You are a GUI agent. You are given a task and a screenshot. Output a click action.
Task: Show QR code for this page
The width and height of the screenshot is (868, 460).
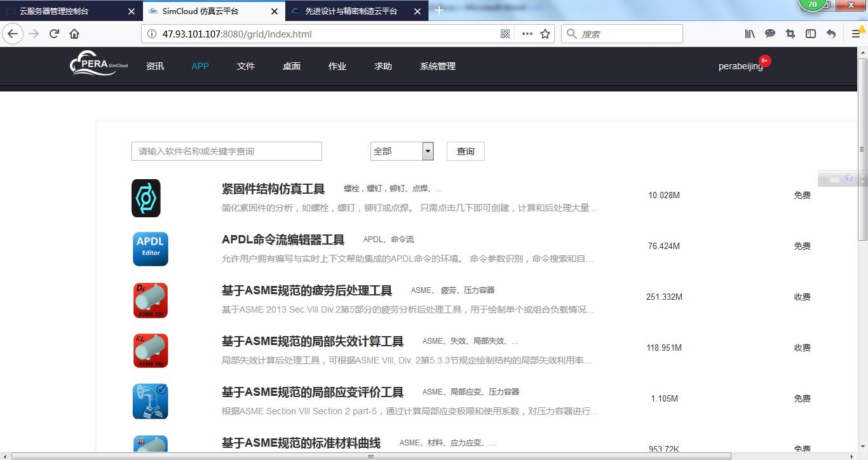pyautogui.click(x=506, y=34)
